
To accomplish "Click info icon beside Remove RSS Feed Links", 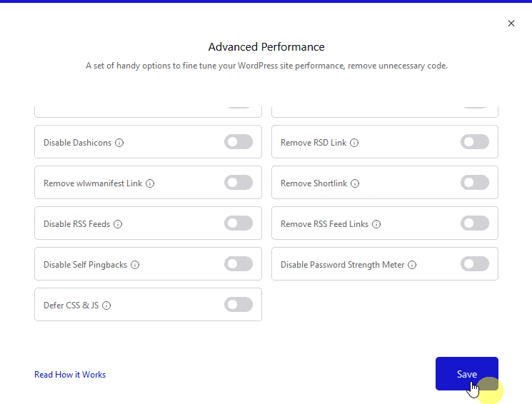I will [376, 224].
